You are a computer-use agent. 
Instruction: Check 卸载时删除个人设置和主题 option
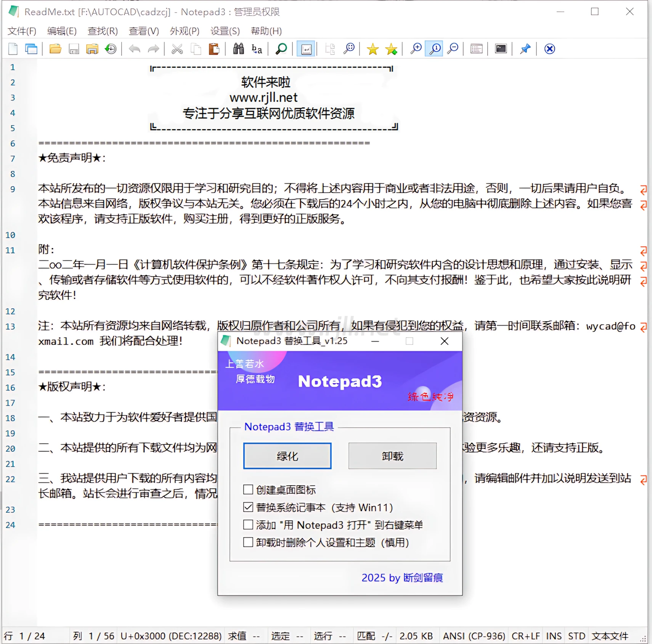[248, 542]
